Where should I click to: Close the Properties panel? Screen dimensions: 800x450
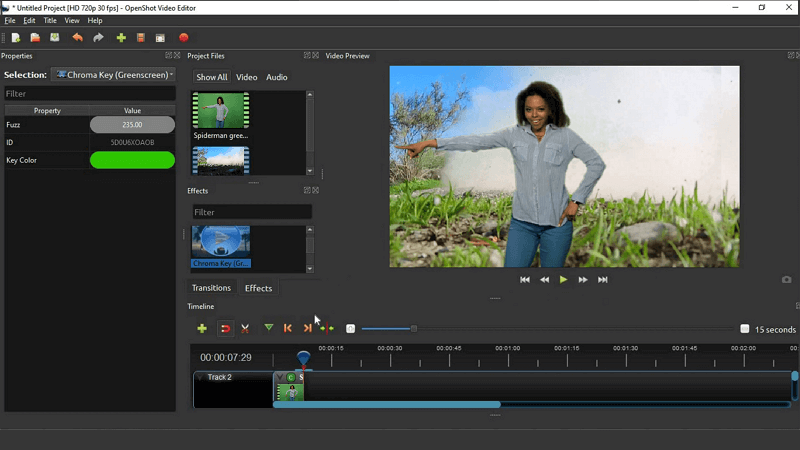pos(177,55)
